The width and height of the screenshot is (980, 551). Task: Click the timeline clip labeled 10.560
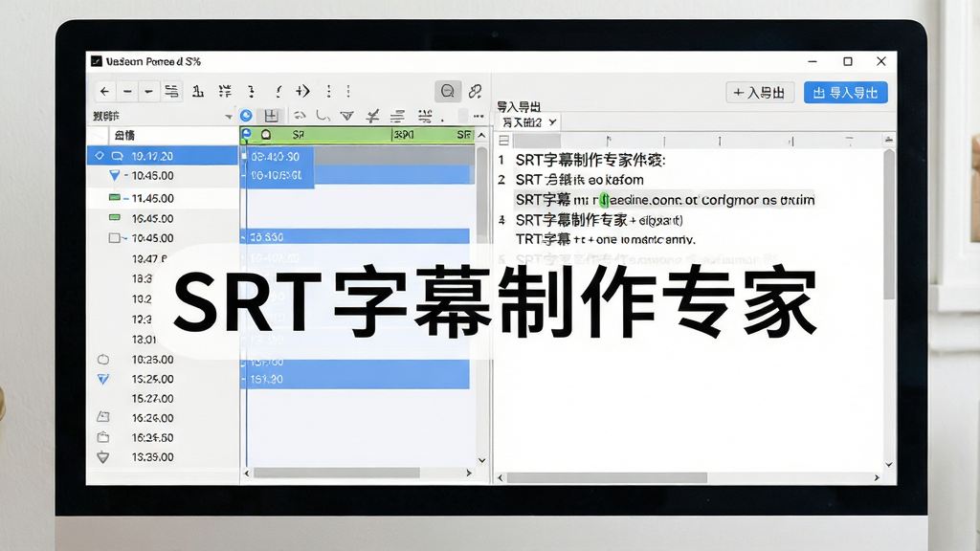point(355,237)
